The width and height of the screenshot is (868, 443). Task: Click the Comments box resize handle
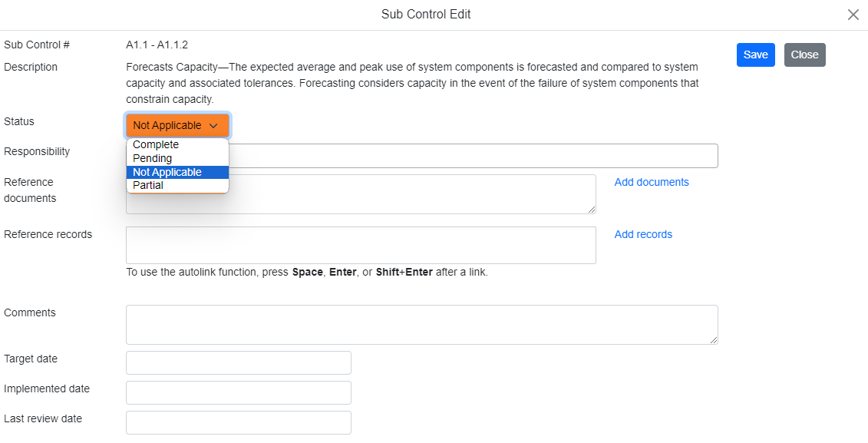click(714, 340)
